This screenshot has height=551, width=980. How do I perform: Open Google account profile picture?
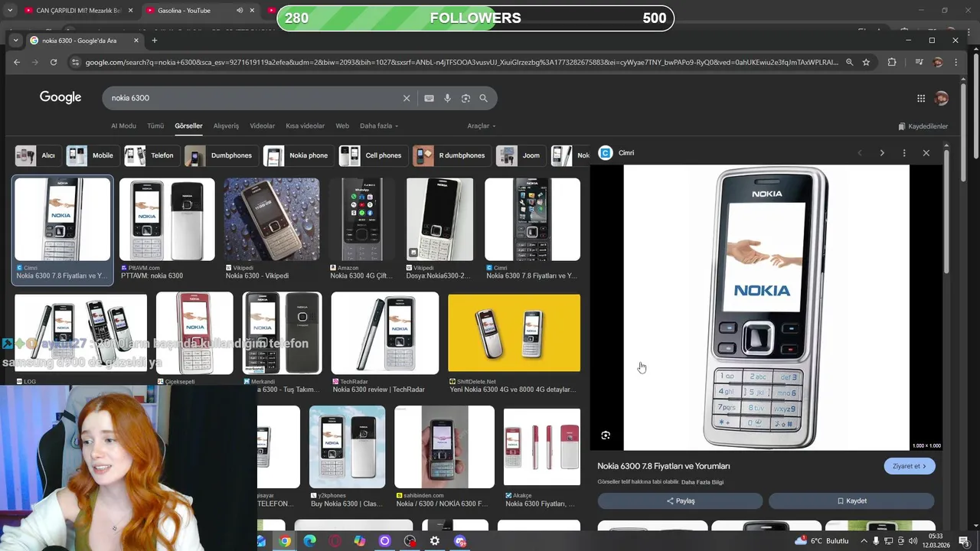[942, 98]
